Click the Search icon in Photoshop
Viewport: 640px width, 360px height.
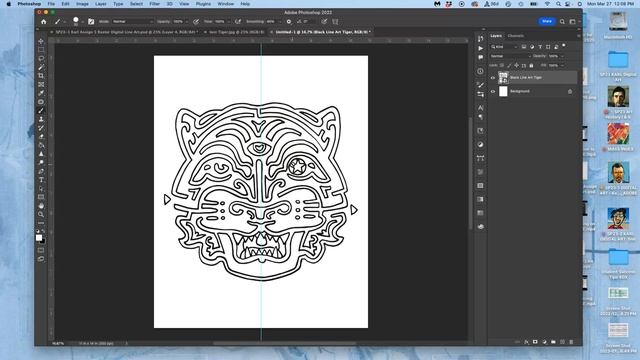(x=562, y=22)
